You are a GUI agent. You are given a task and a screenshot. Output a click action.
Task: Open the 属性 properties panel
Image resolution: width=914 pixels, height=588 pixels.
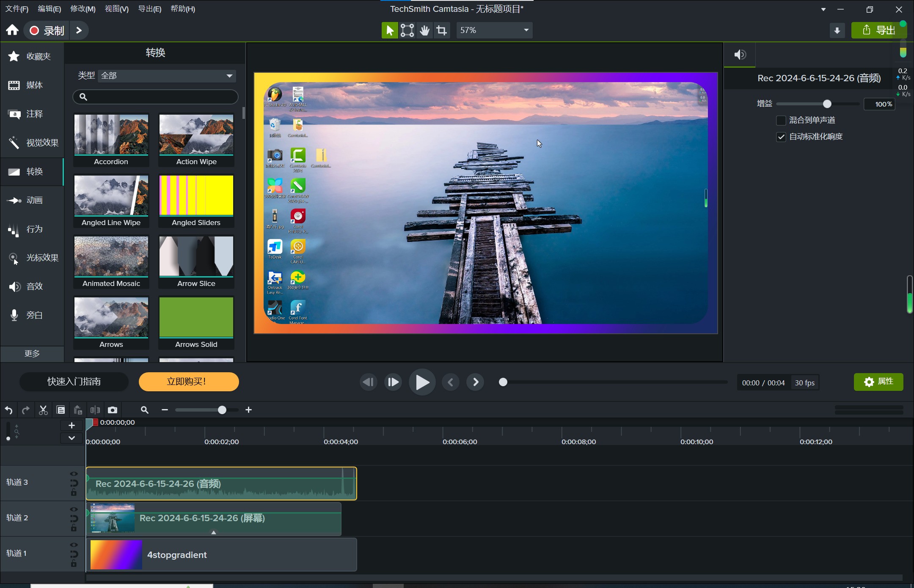pyautogui.click(x=878, y=382)
